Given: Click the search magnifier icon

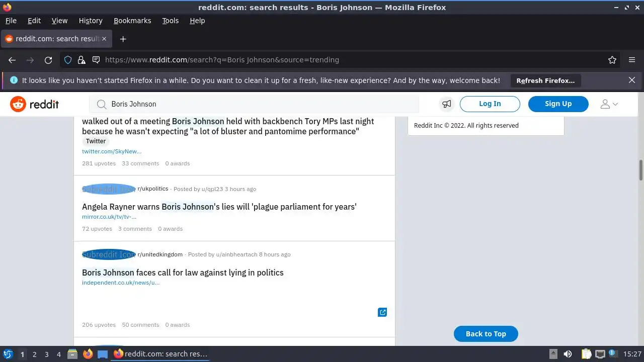Looking at the screenshot, I should (102, 104).
